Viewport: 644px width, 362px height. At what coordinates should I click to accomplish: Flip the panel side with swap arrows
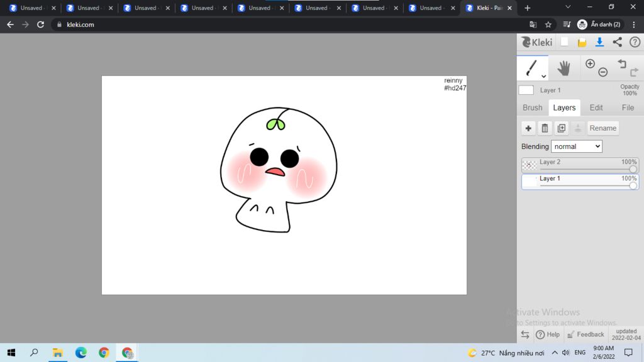click(525, 334)
